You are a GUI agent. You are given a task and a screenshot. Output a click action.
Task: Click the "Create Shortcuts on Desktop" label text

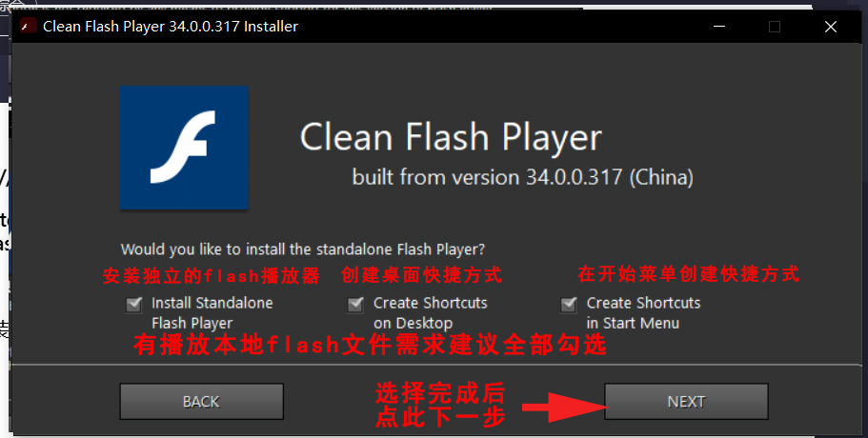pos(430,313)
